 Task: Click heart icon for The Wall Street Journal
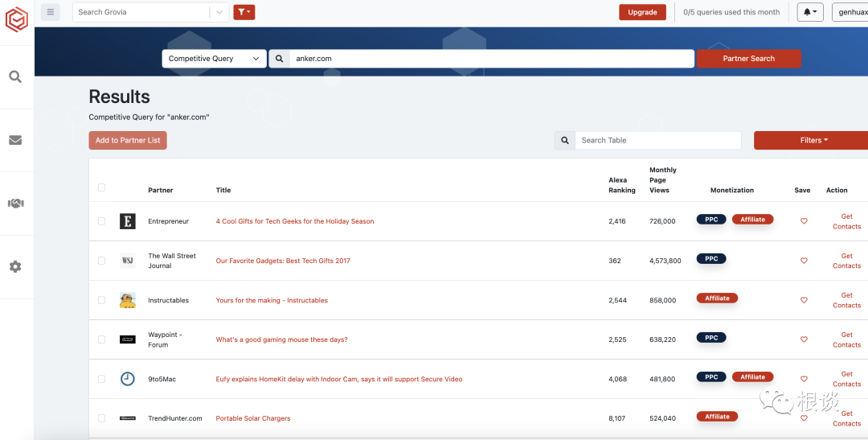[x=804, y=261]
